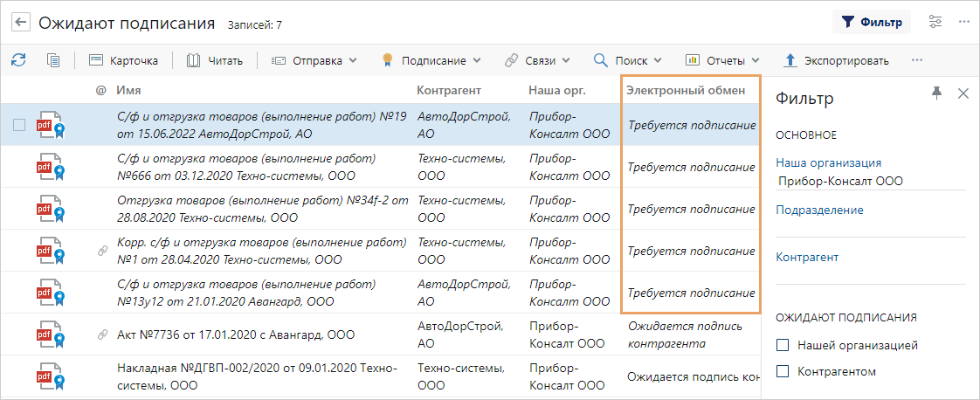Click the Фильтр button at top

tap(871, 23)
